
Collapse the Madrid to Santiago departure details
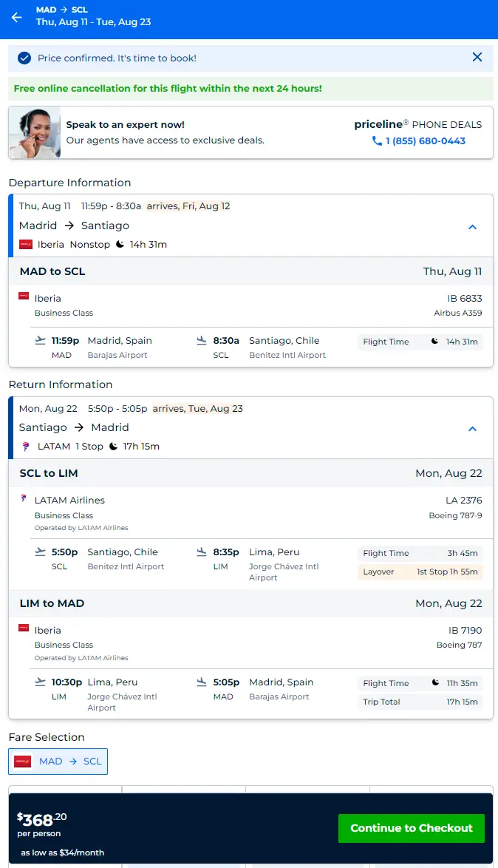point(473,227)
